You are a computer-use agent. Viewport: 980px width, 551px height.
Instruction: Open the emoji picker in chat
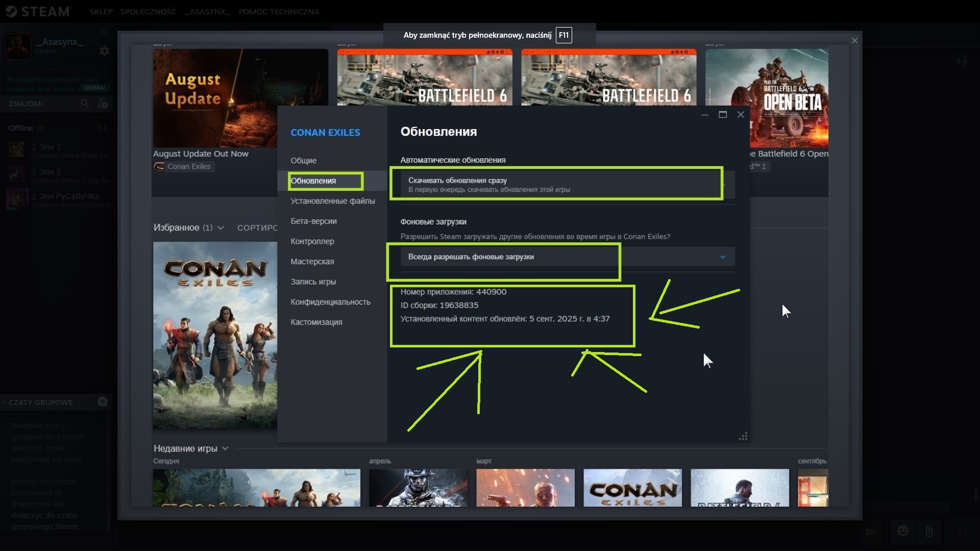click(903, 532)
